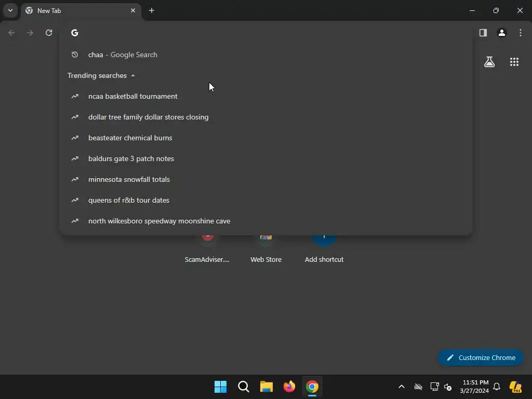The image size is (532, 399).
Task: Open the tab search dropdown arrow
Action: tap(10, 10)
